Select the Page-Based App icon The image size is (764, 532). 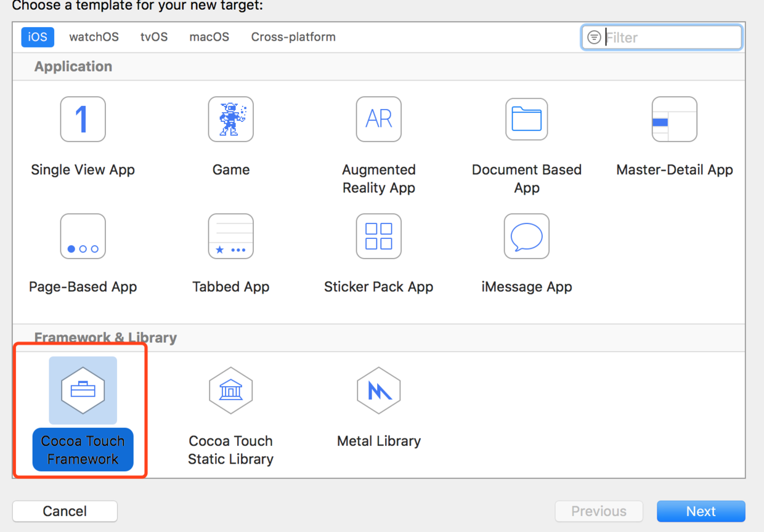(x=83, y=236)
